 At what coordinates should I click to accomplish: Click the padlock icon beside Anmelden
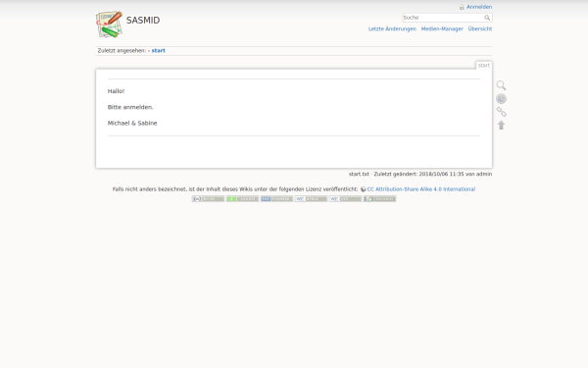(462, 7)
